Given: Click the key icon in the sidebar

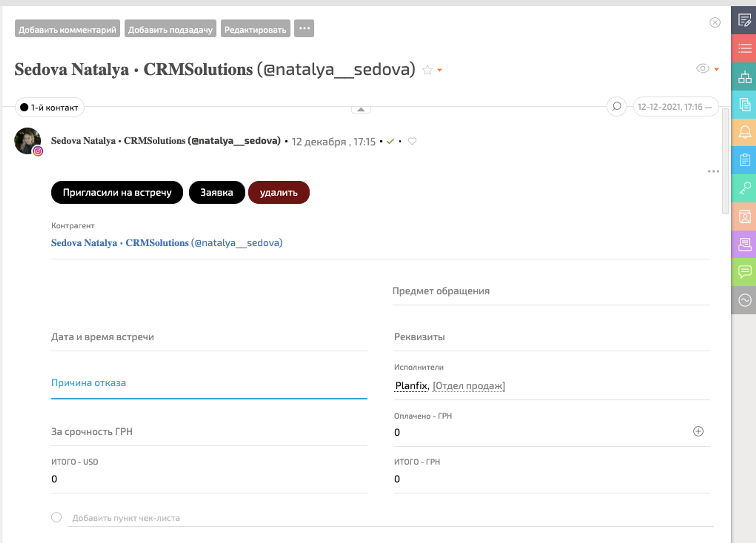Looking at the screenshot, I should click(x=744, y=188).
